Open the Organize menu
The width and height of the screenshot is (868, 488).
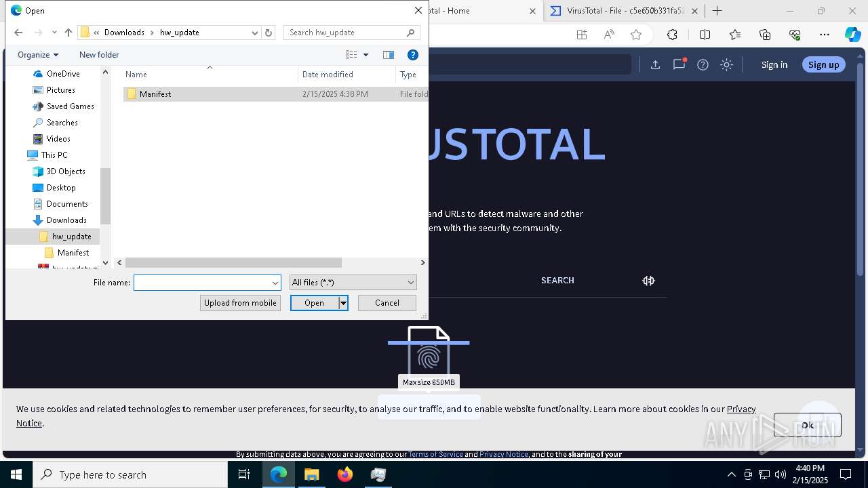click(38, 55)
